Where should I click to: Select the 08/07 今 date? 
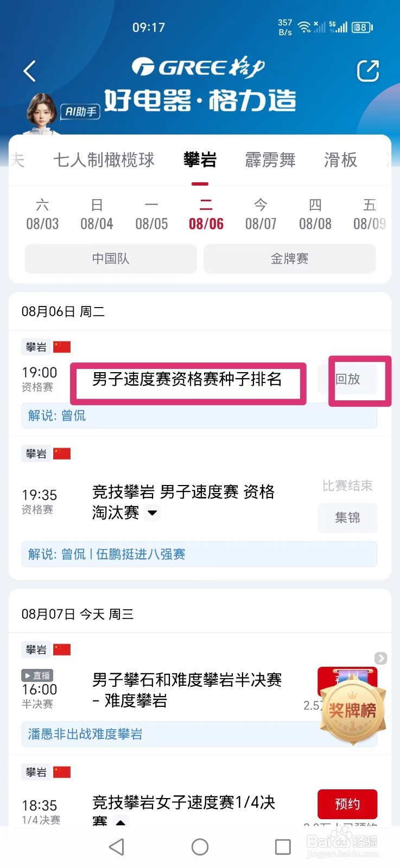[x=261, y=214]
